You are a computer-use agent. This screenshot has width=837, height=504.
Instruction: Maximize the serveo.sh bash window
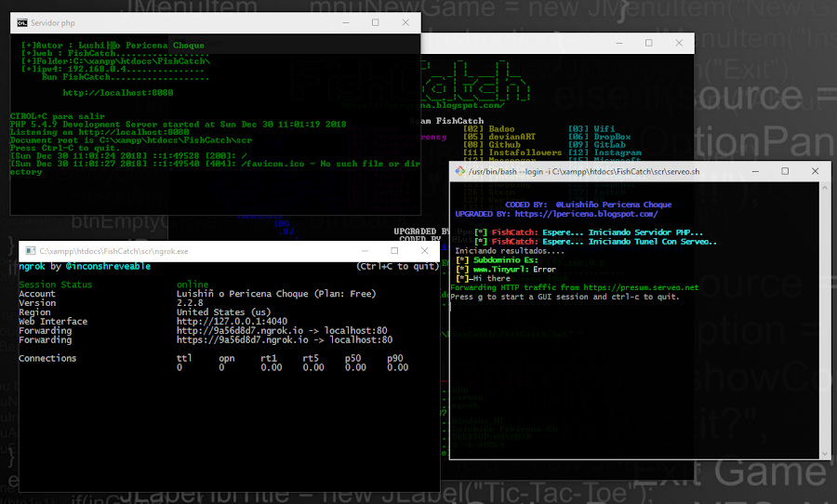click(785, 171)
